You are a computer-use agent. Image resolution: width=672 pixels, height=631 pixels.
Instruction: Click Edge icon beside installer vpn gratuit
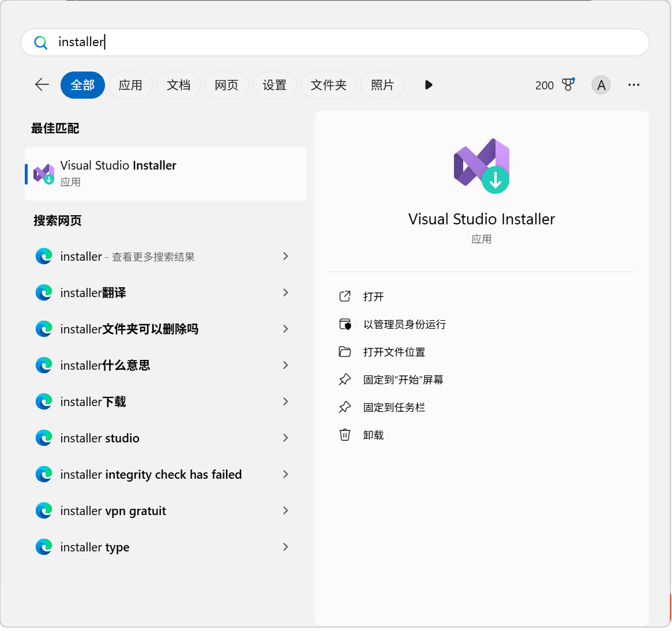pyautogui.click(x=44, y=510)
